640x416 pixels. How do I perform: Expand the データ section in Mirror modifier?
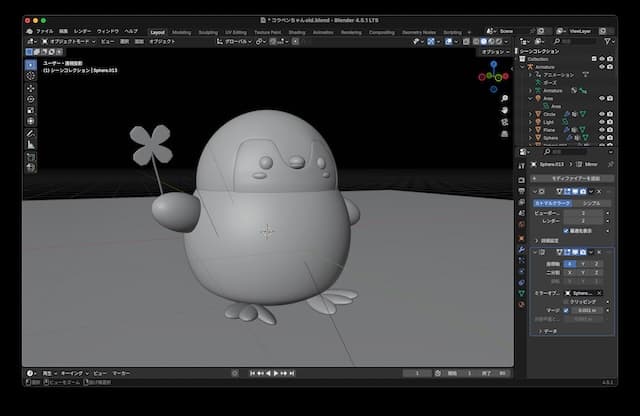point(548,331)
